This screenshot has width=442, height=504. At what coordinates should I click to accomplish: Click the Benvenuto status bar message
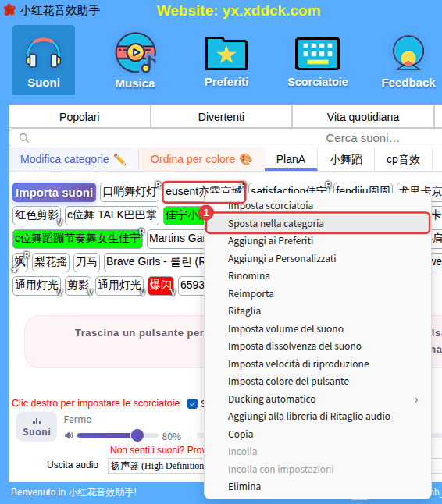(x=74, y=492)
